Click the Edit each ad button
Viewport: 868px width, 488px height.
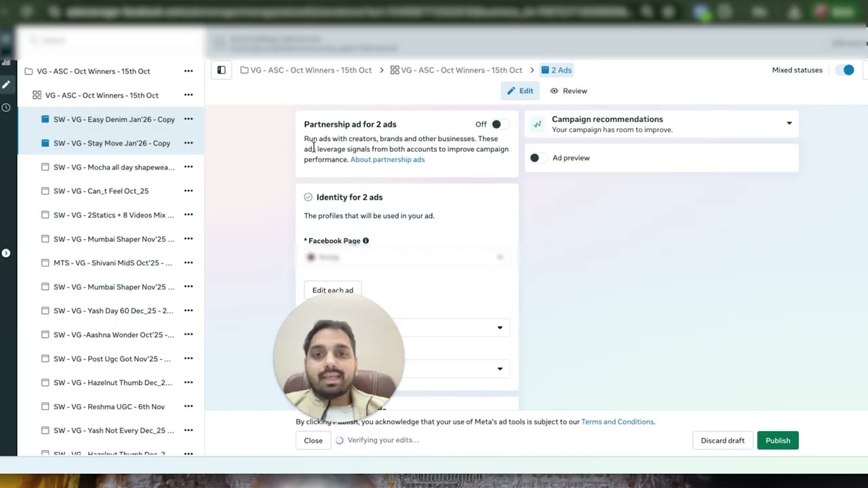tap(333, 290)
